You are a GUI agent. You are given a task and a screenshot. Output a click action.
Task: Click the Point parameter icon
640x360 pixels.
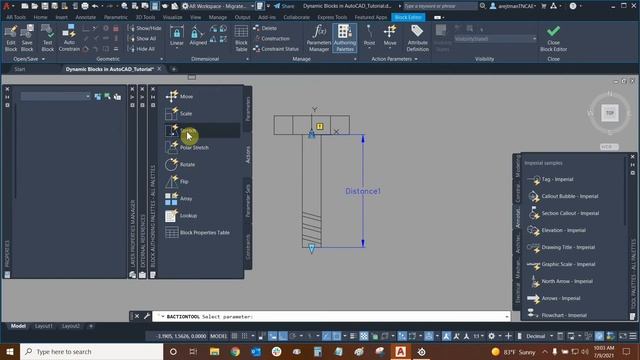click(x=369, y=36)
